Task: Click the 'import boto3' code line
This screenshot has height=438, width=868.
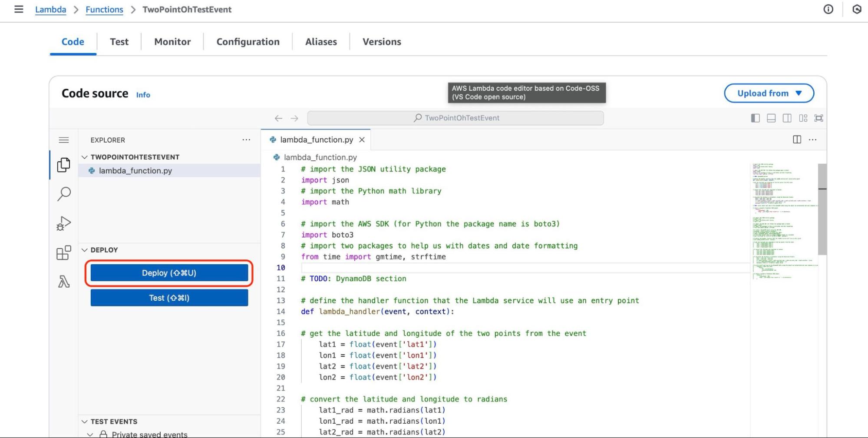Action: (327, 235)
